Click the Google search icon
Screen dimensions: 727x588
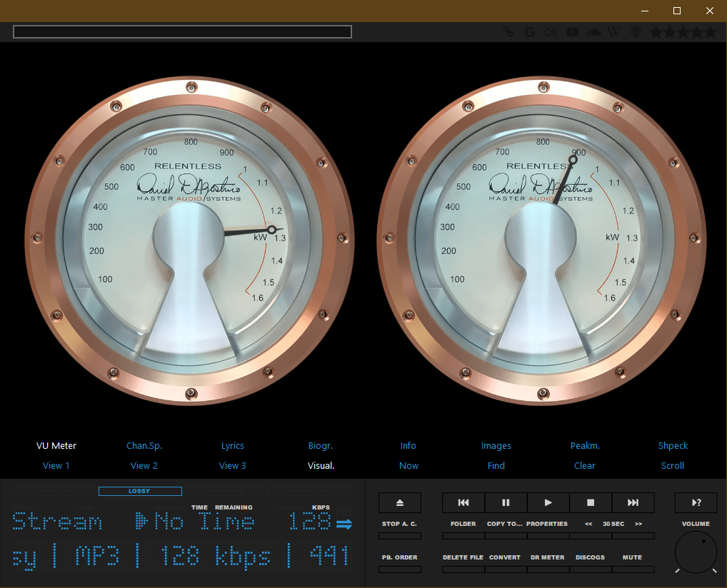tap(530, 32)
